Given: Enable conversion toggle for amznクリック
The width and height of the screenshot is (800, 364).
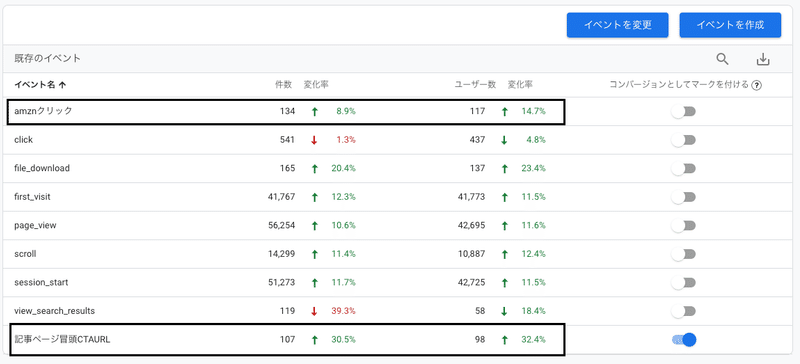Looking at the screenshot, I should [684, 111].
